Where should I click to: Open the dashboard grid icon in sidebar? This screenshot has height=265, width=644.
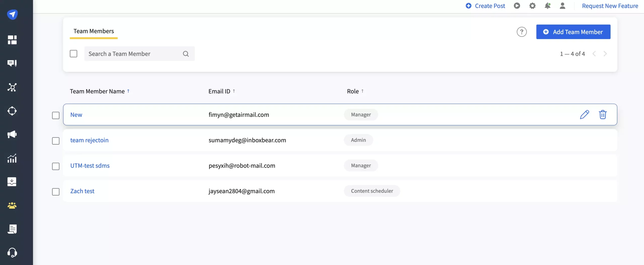12,40
